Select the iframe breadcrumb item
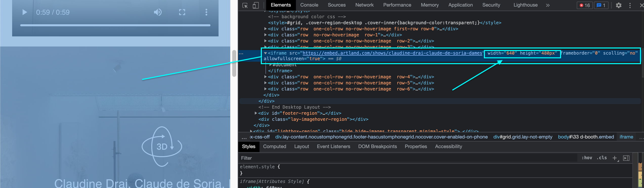The image size is (644, 188). [x=626, y=137]
